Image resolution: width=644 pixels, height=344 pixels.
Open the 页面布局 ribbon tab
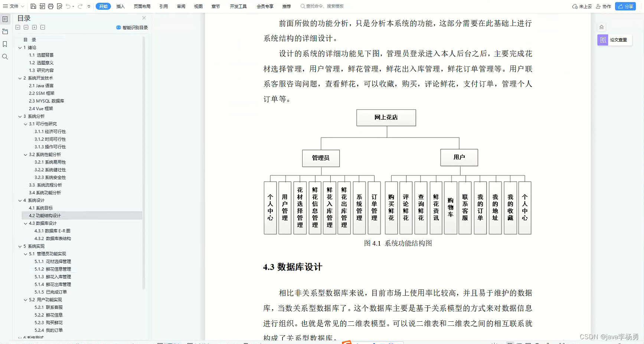tap(142, 6)
